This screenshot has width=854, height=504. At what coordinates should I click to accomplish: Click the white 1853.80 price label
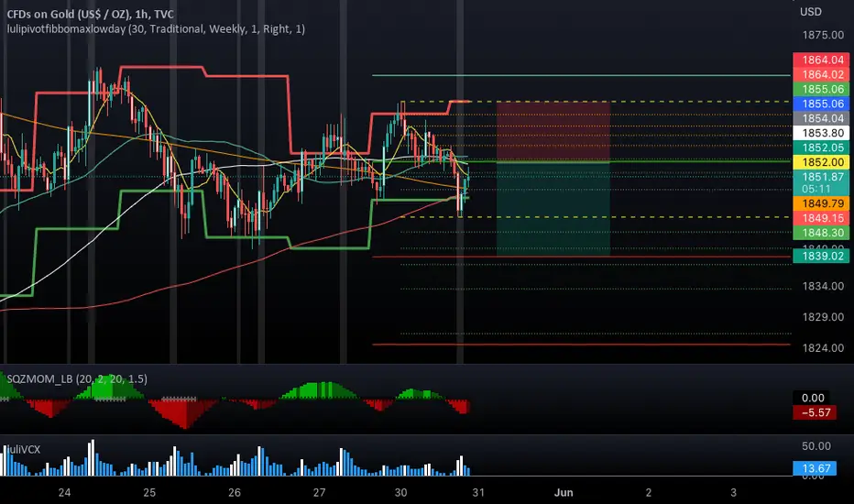click(x=821, y=133)
